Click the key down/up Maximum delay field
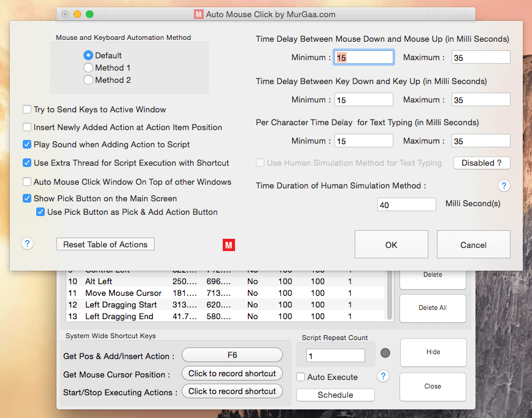The height and width of the screenshot is (418, 532). coord(481,100)
